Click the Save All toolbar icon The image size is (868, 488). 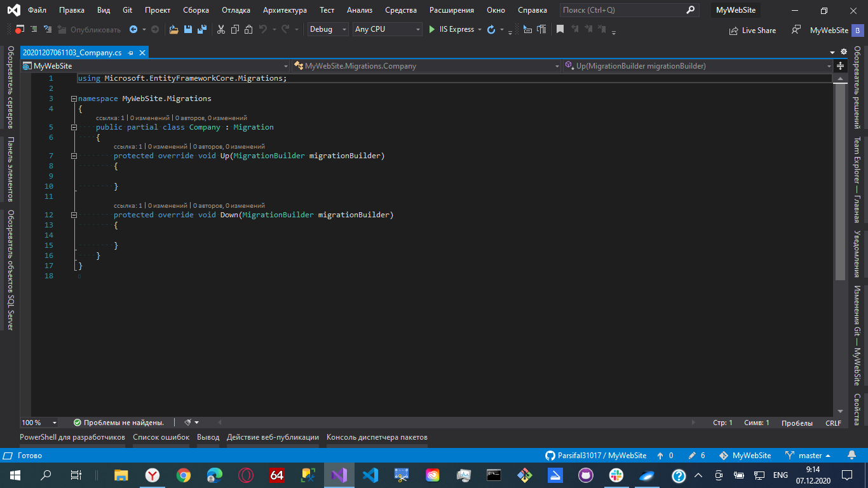click(202, 29)
